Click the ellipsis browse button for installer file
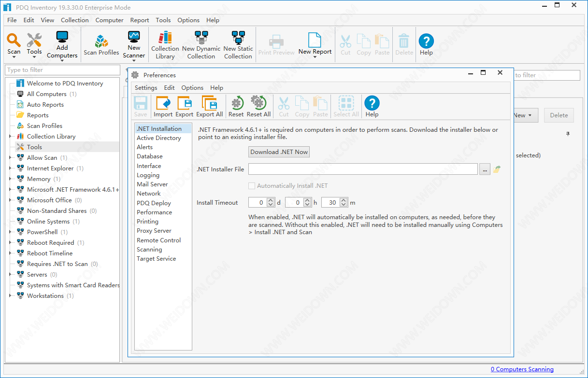 (485, 169)
